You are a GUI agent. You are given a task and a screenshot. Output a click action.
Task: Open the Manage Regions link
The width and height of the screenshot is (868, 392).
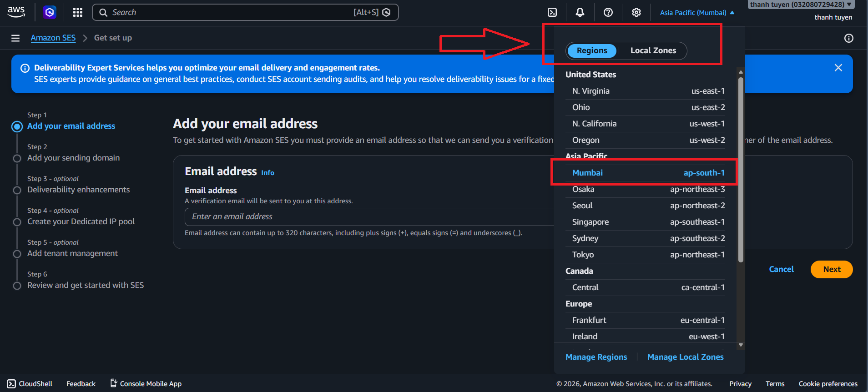click(596, 357)
